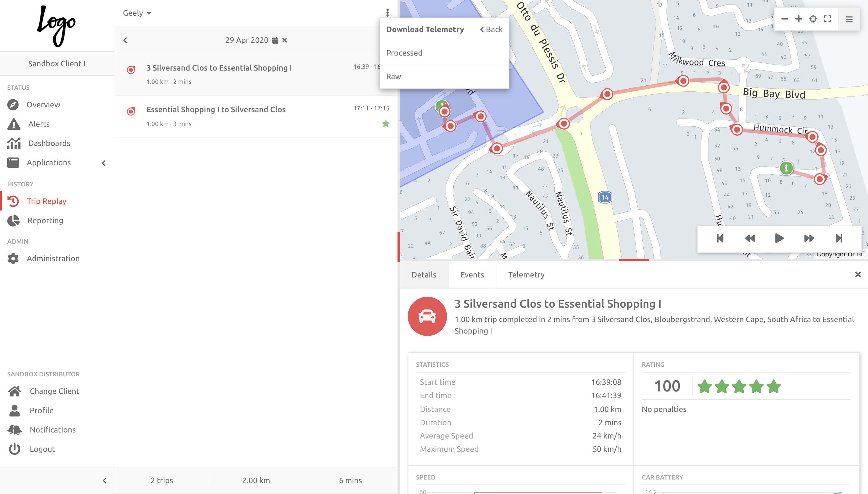Click the map locate crosshair icon
The height and width of the screenshot is (494, 868).
pos(813,19)
